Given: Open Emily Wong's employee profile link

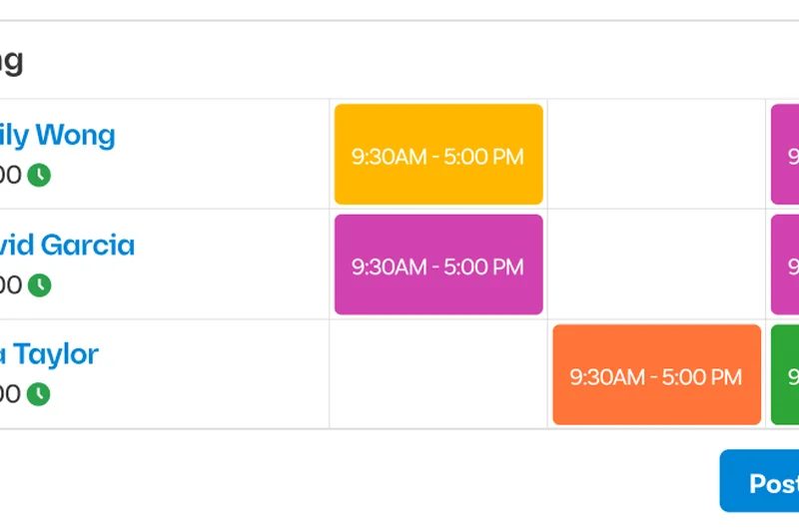Looking at the screenshot, I should click(x=58, y=135).
